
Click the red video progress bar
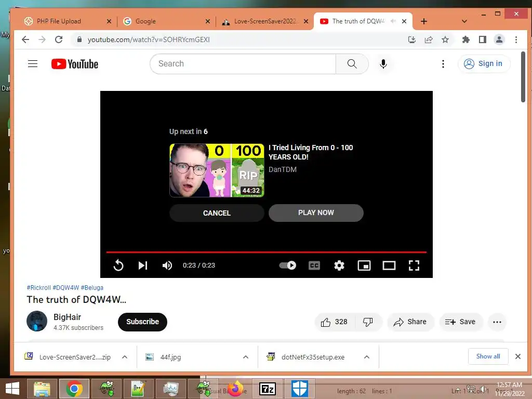pyautogui.click(x=267, y=252)
